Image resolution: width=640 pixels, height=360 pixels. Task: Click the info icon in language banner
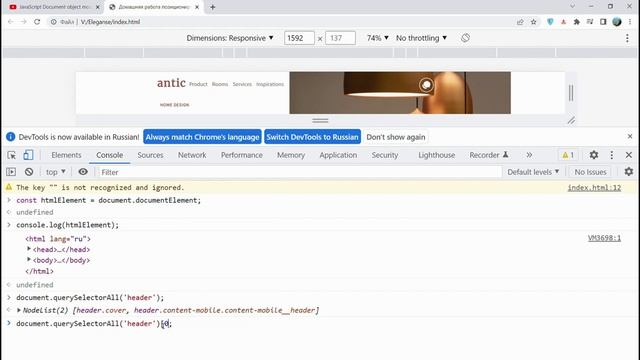pyautogui.click(x=11, y=137)
